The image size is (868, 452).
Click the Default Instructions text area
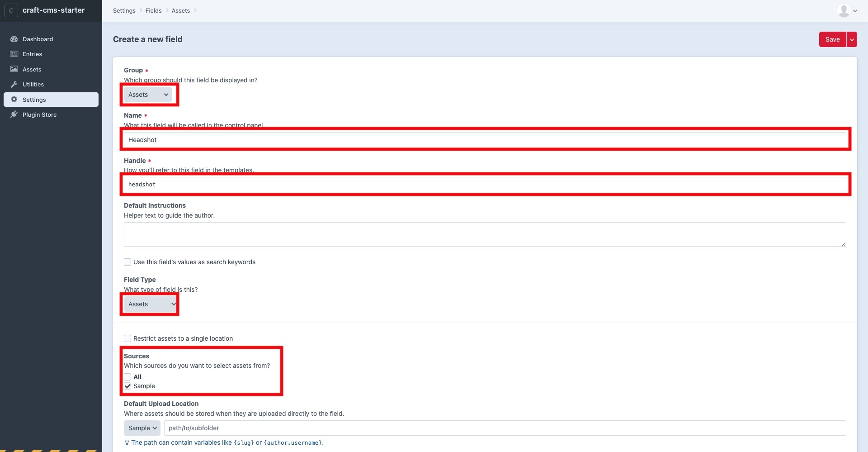coord(485,234)
